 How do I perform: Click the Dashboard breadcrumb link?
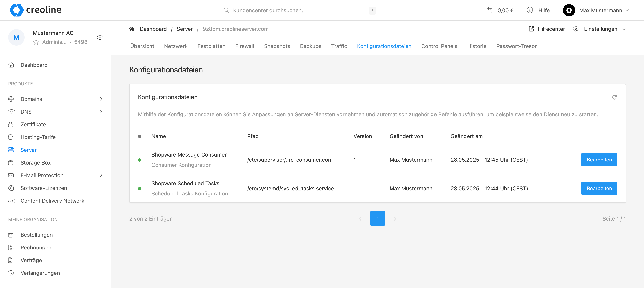153,29
